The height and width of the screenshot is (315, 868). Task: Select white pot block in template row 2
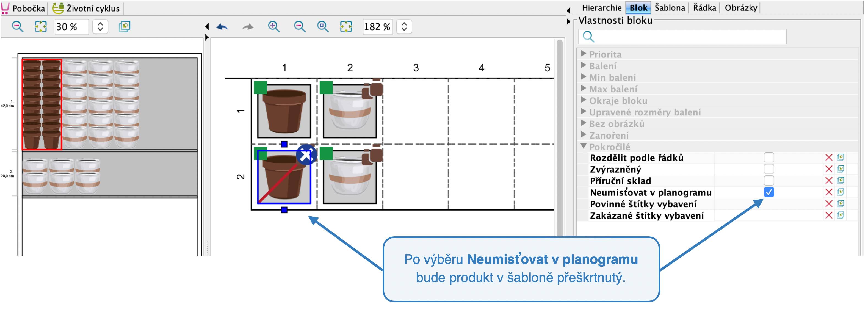(350, 177)
